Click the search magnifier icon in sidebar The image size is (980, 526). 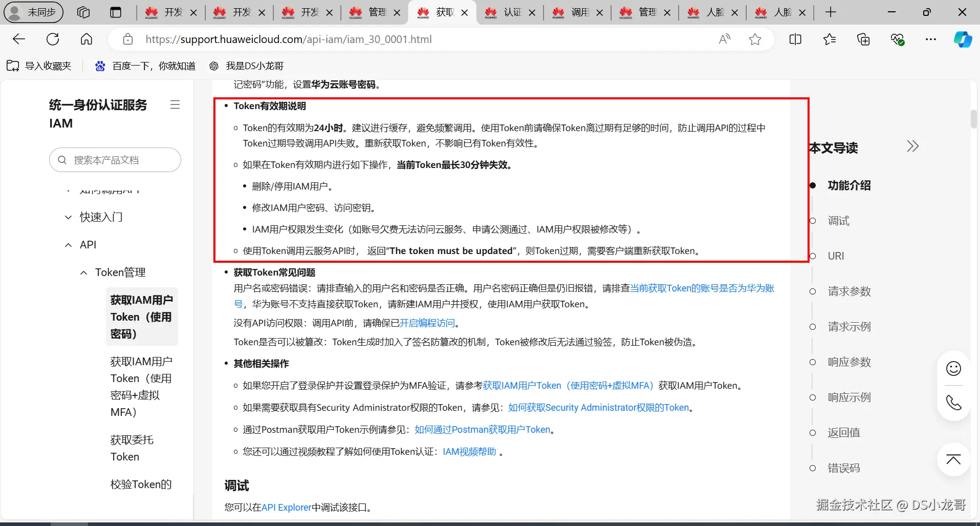pos(62,160)
